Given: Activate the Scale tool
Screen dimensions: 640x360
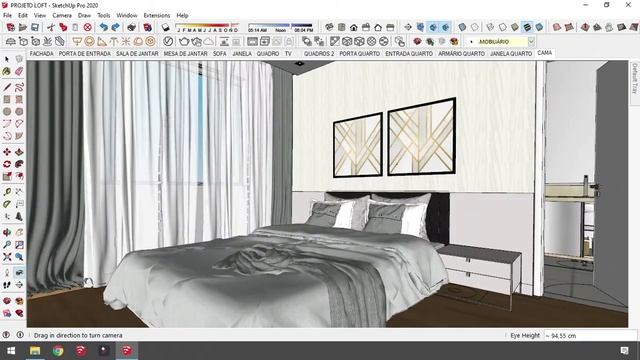Looking at the screenshot, I should coord(7,176).
